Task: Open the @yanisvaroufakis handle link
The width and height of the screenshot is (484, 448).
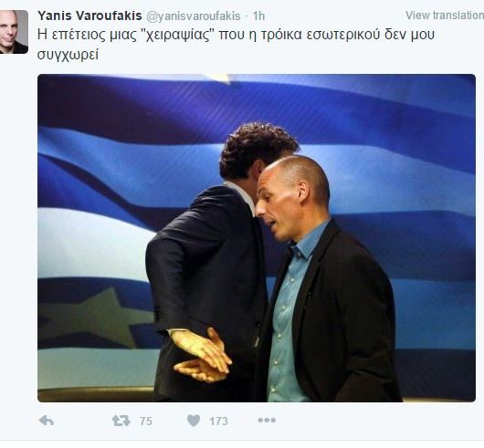Action: coord(193,16)
